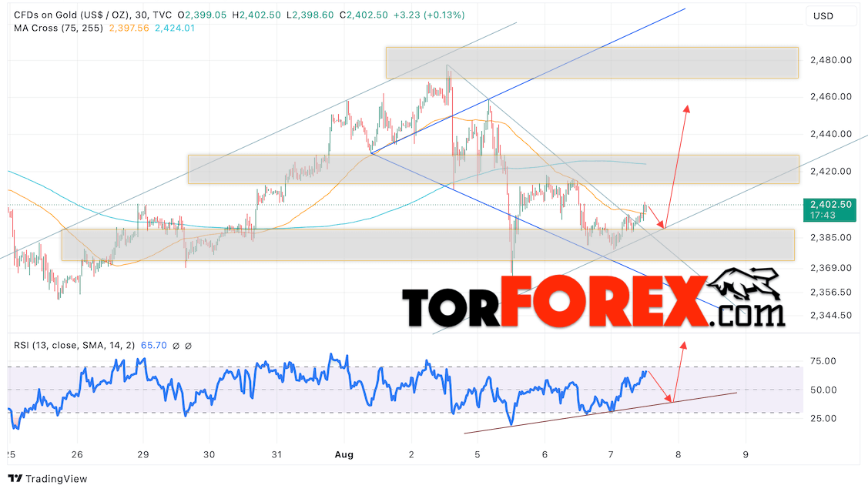The height and width of the screenshot is (492, 868).
Task: Click the 2,356.50 price axis label
Action: (x=831, y=292)
